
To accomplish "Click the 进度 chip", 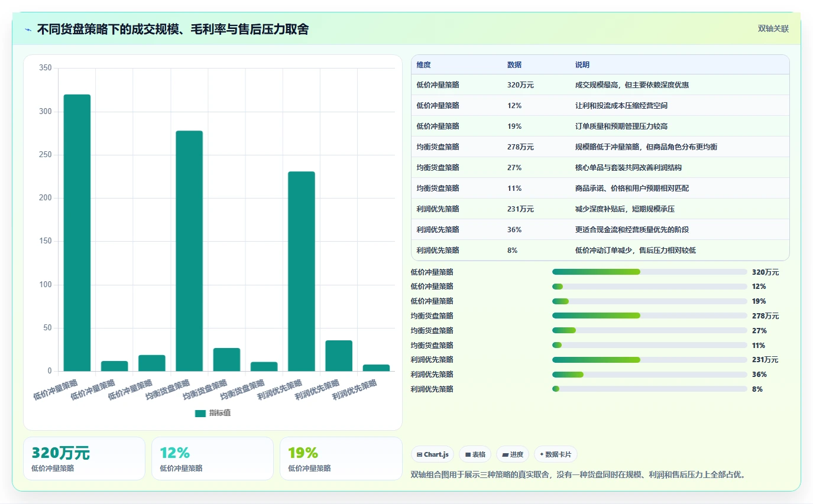I will [513, 454].
